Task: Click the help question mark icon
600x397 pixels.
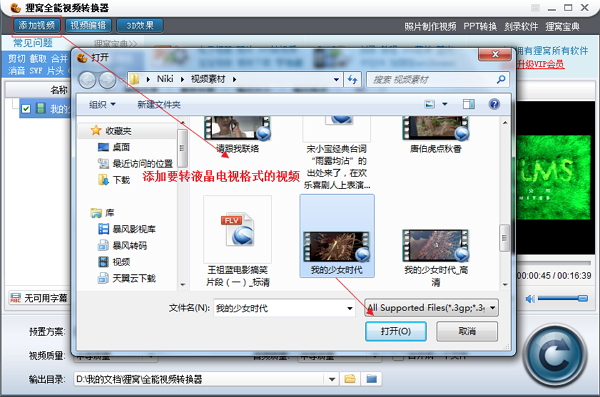Action: (494, 104)
